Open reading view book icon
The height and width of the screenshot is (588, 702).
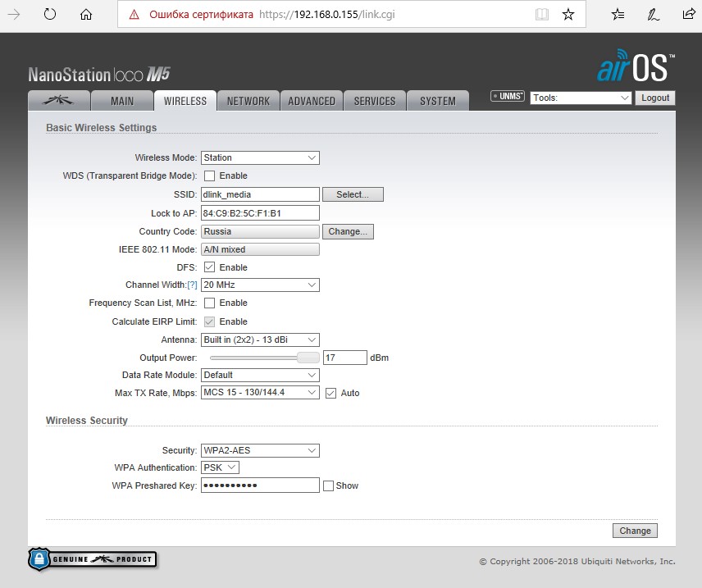tap(542, 14)
